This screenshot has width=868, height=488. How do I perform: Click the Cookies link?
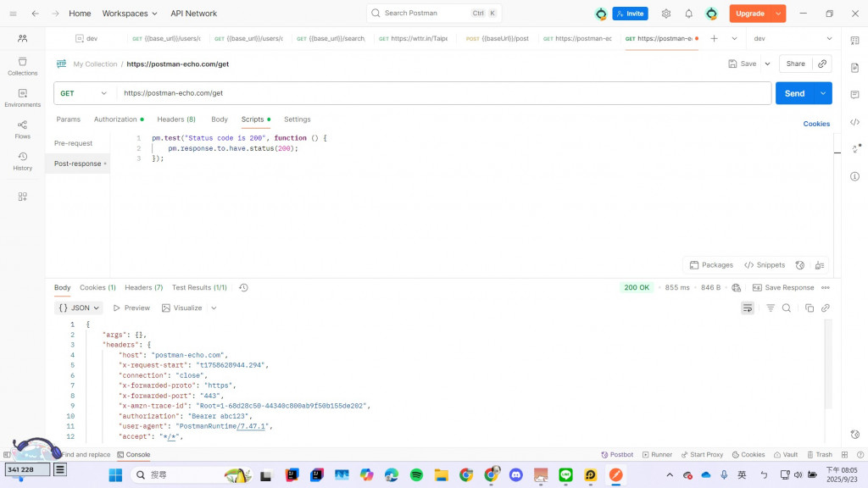tap(816, 124)
